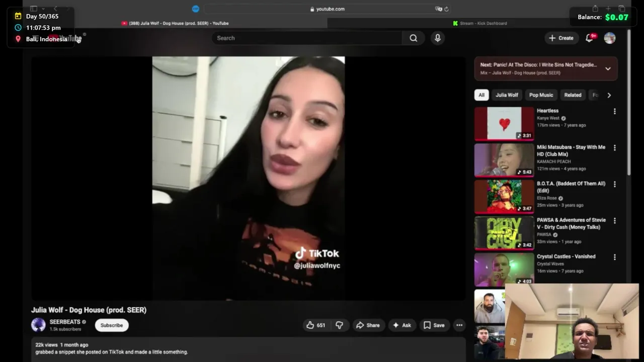Reload the page from address bar

(446, 9)
